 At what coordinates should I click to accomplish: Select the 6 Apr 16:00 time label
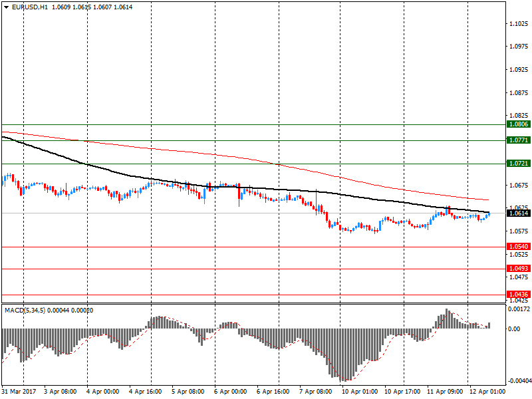(273, 392)
